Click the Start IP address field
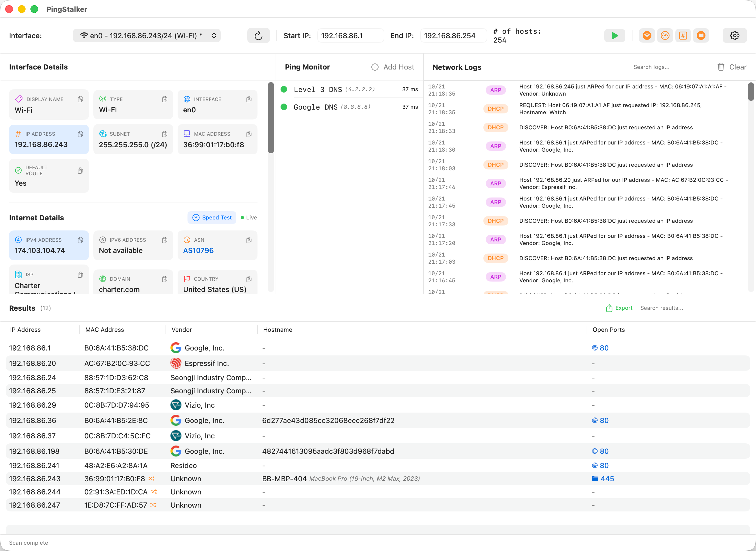 (x=350, y=36)
